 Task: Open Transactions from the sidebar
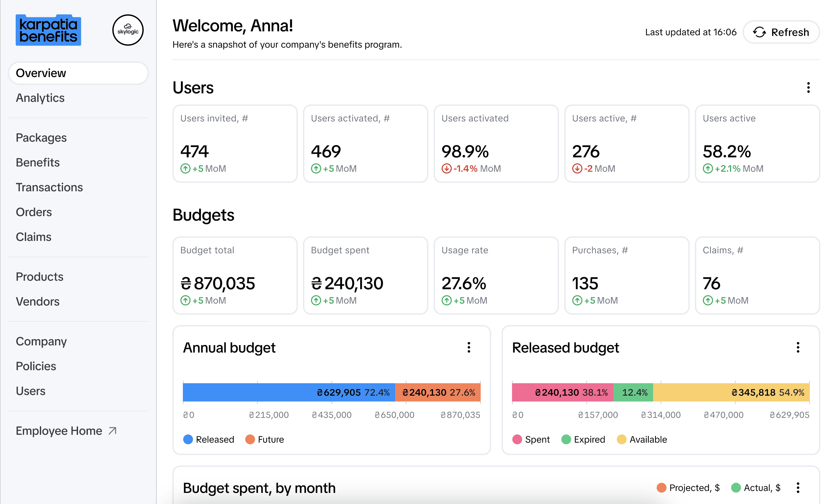click(x=49, y=187)
